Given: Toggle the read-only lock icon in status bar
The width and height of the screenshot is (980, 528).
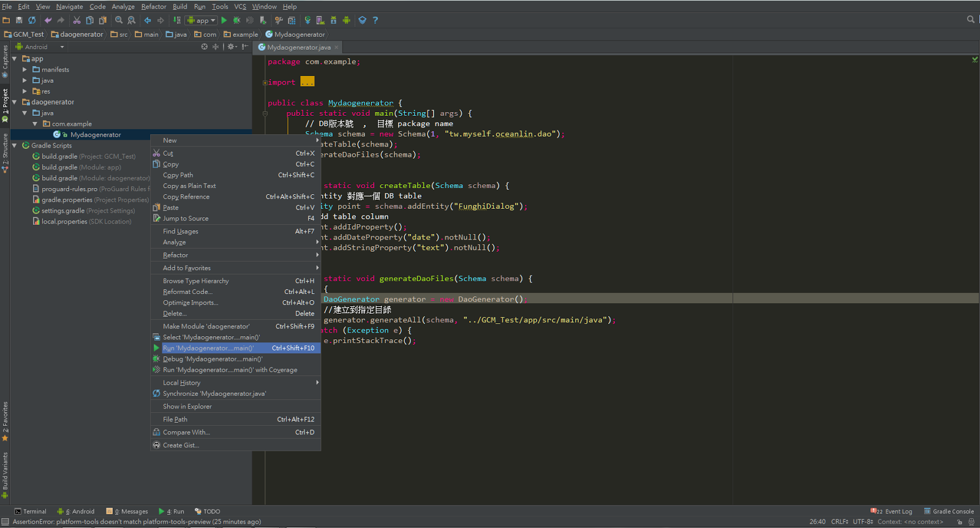Looking at the screenshot, I should click(x=959, y=522).
